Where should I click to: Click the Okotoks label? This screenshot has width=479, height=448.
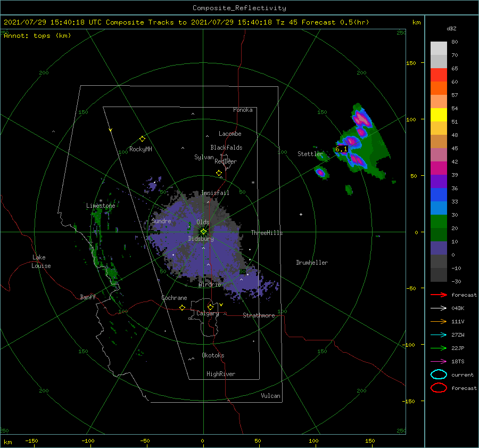click(213, 355)
